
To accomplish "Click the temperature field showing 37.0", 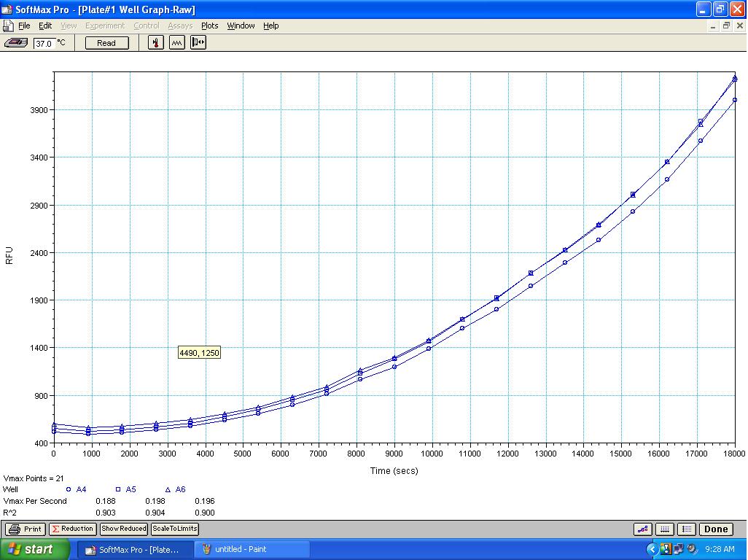I will [44, 43].
